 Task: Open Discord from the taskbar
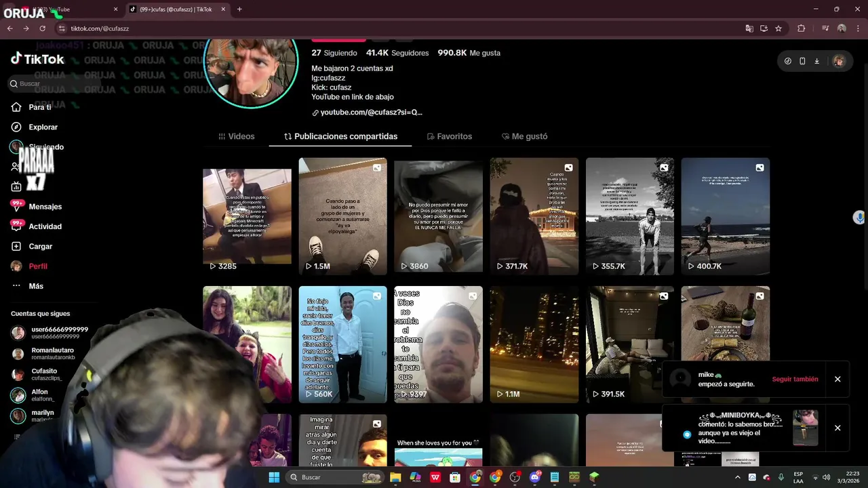point(535,477)
